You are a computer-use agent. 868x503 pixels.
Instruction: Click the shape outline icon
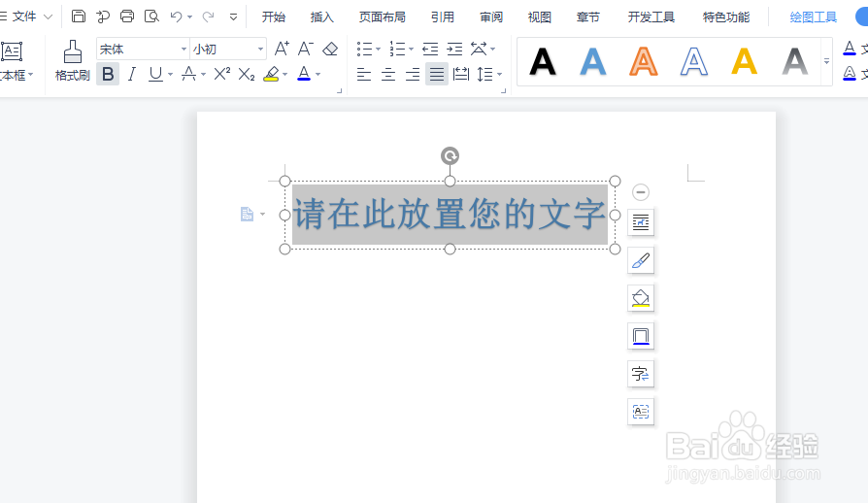pyautogui.click(x=641, y=336)
